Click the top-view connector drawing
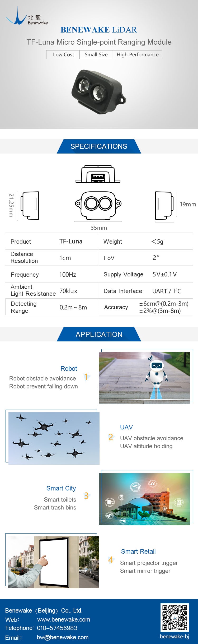Image resolution: width=198 pixels, height=644 pixels. [x=98, y=174]
